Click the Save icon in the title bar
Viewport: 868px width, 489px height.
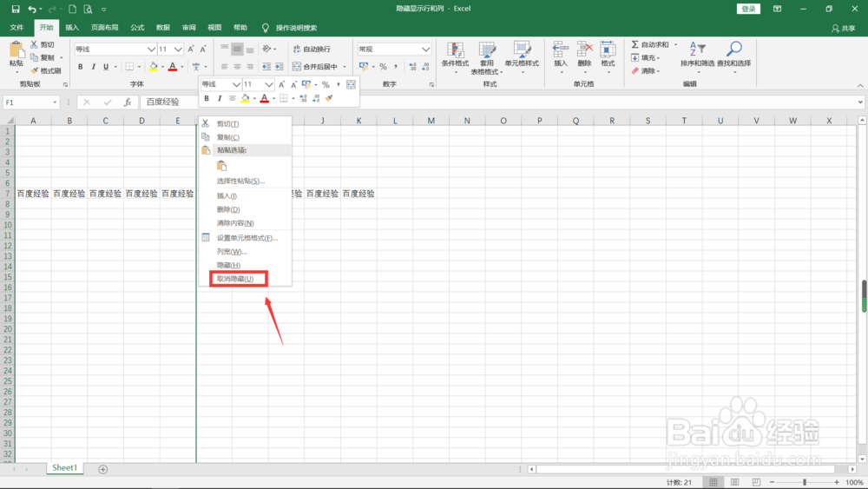(16, 9)
